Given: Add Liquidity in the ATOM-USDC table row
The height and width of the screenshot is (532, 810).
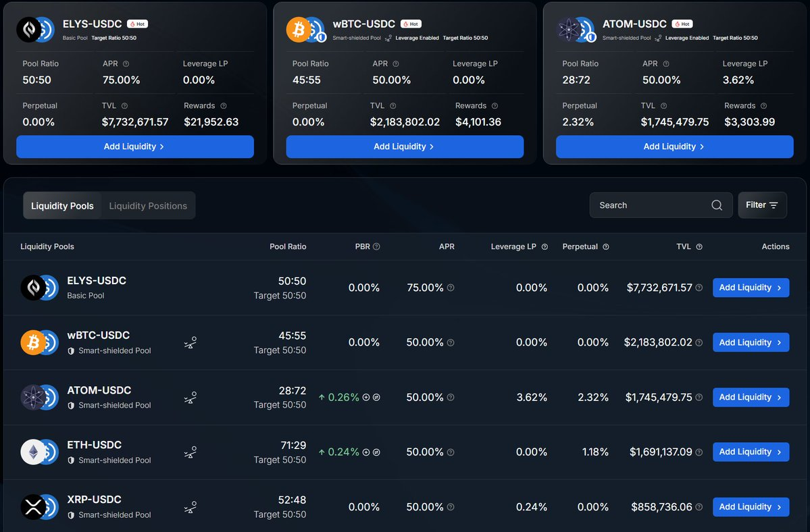Looking at the screenshot, I should click(751, 398).
